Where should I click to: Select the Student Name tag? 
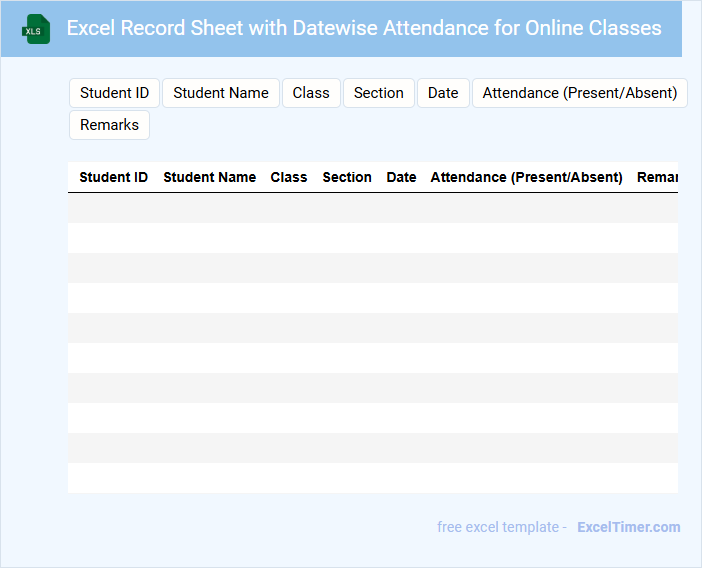221,93
